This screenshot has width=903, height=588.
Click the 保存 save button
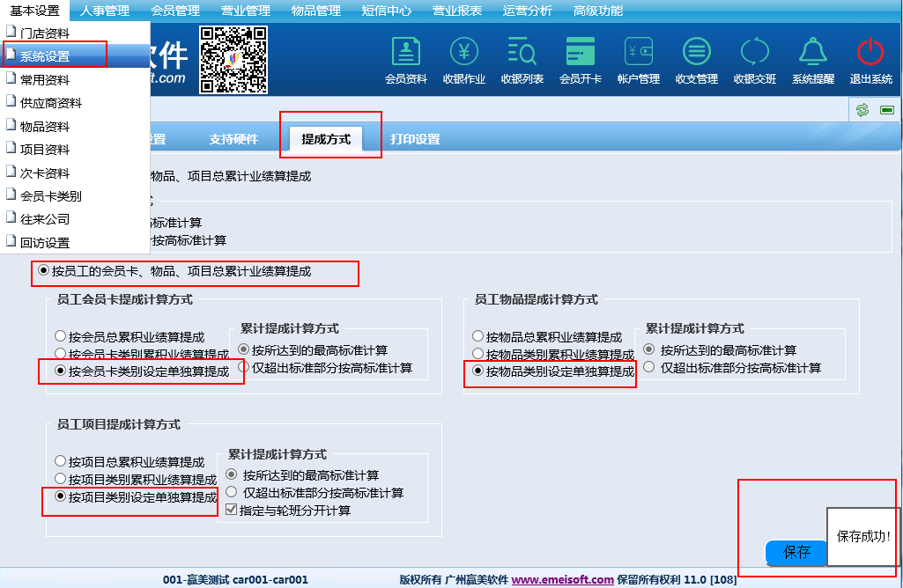point(796,552)
